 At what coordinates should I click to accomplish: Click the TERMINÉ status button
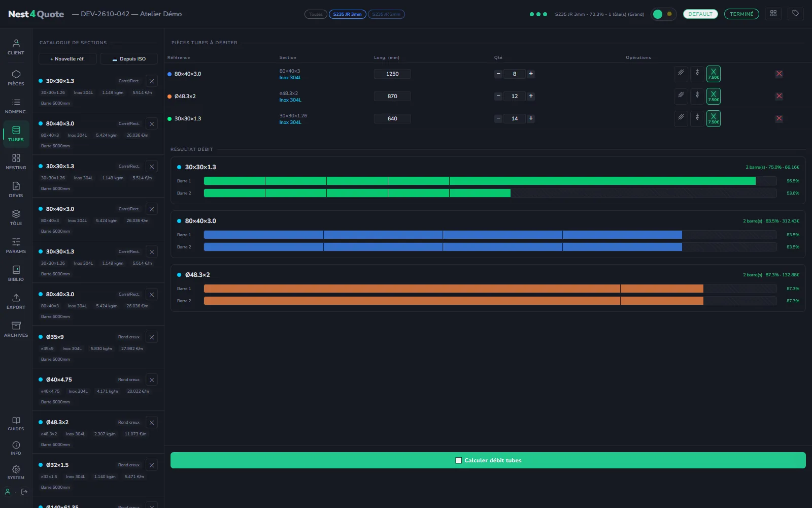click(741, 14)
